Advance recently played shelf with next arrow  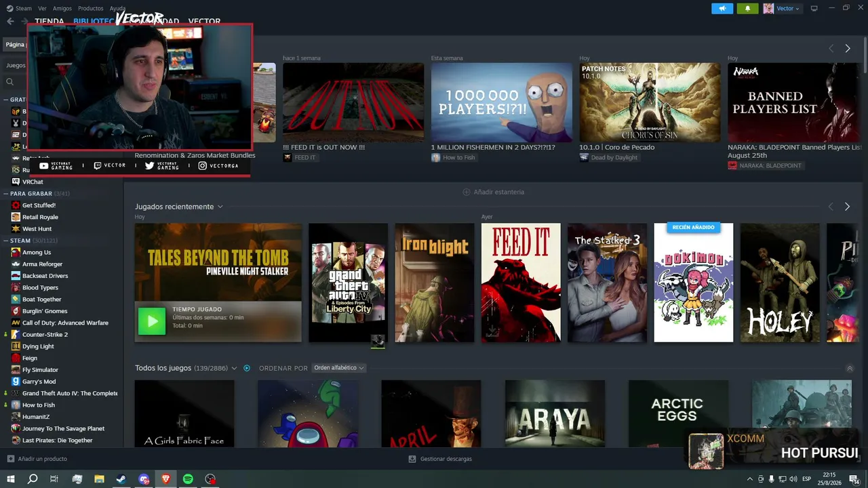(x=847, y=207)
